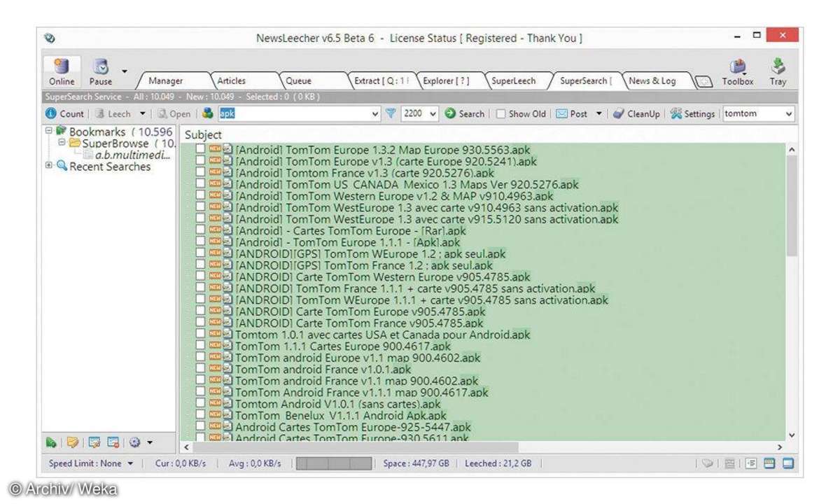This screenshot has height=504, width=840.
Task: Click the Open file icon in SuperSearch toolbar
Action: pos(162,113)
